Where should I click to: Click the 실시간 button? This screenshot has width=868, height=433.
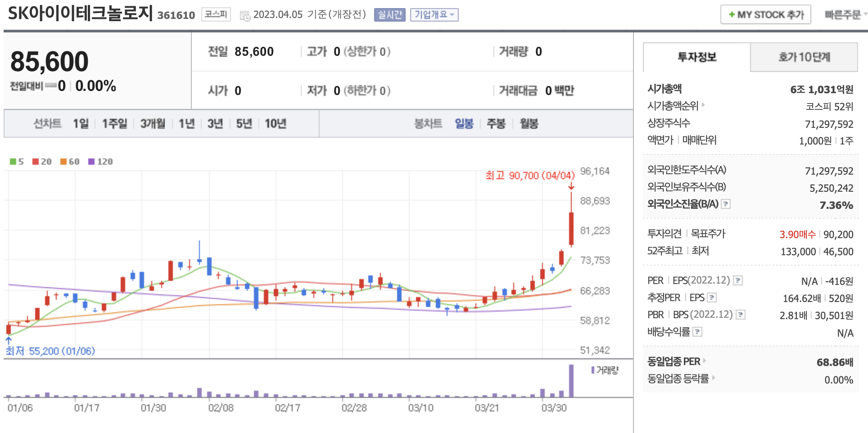point(389,15)
